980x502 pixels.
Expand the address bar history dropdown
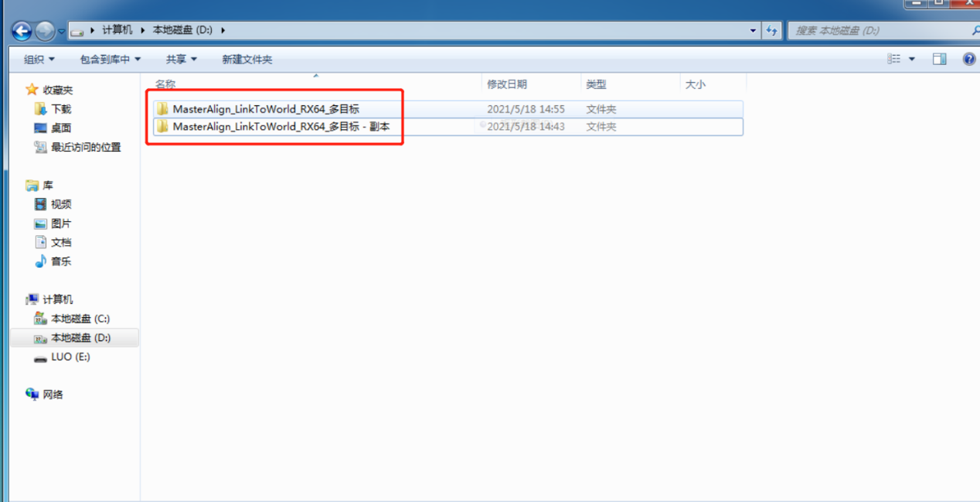pos(754,30)
